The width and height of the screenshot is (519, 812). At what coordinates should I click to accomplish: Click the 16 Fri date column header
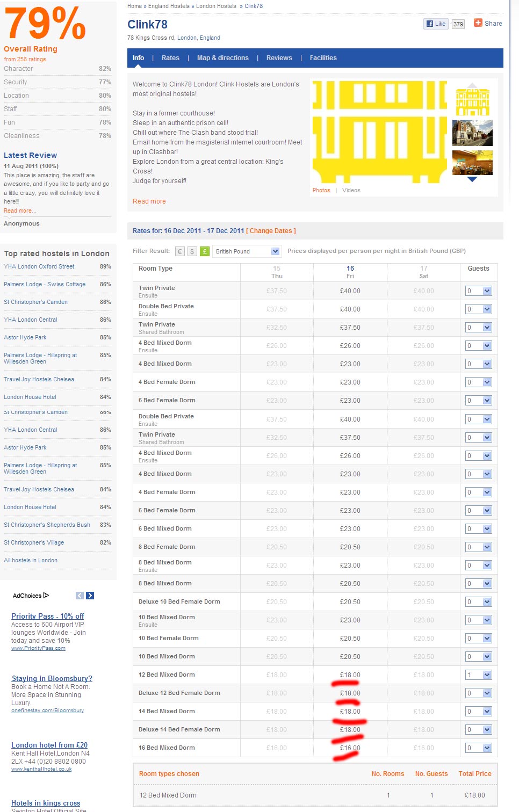click(350, 272)
